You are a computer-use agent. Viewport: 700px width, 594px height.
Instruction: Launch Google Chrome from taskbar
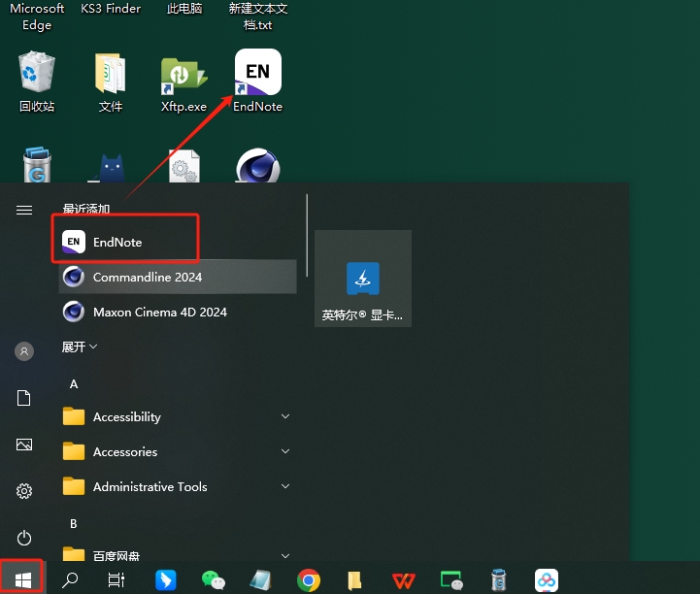tap(309, 580)
